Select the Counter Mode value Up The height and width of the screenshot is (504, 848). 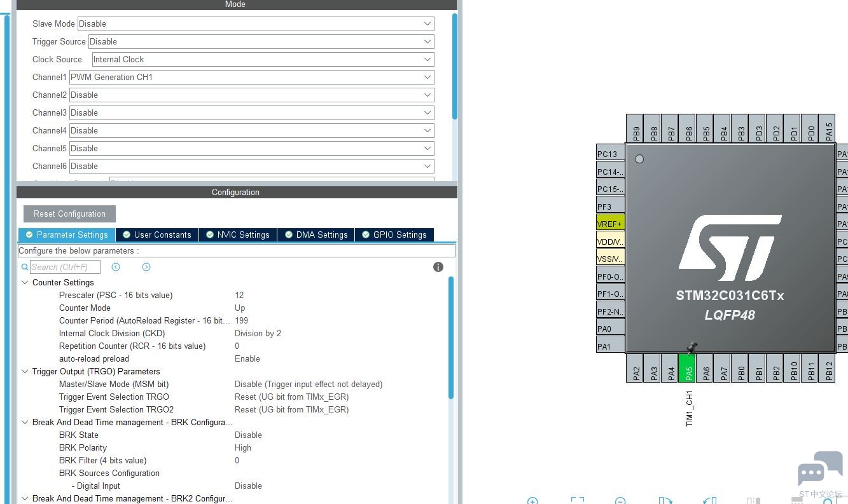click(x=240, y=308)
